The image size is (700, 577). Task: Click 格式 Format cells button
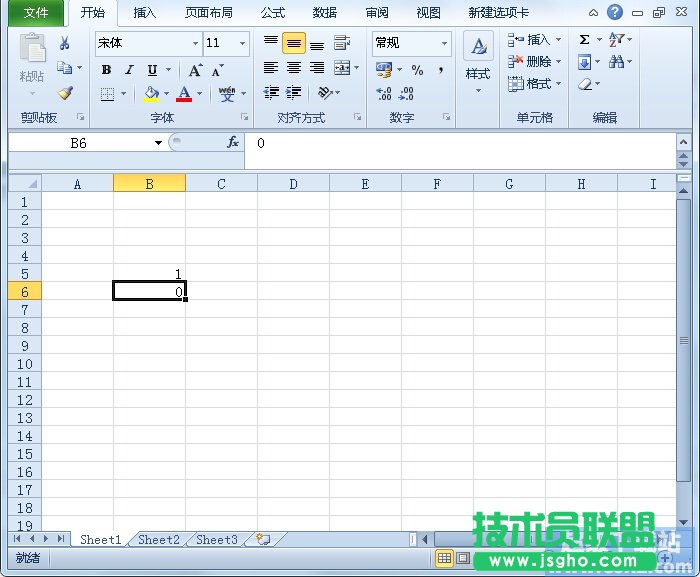coord(535,84)
